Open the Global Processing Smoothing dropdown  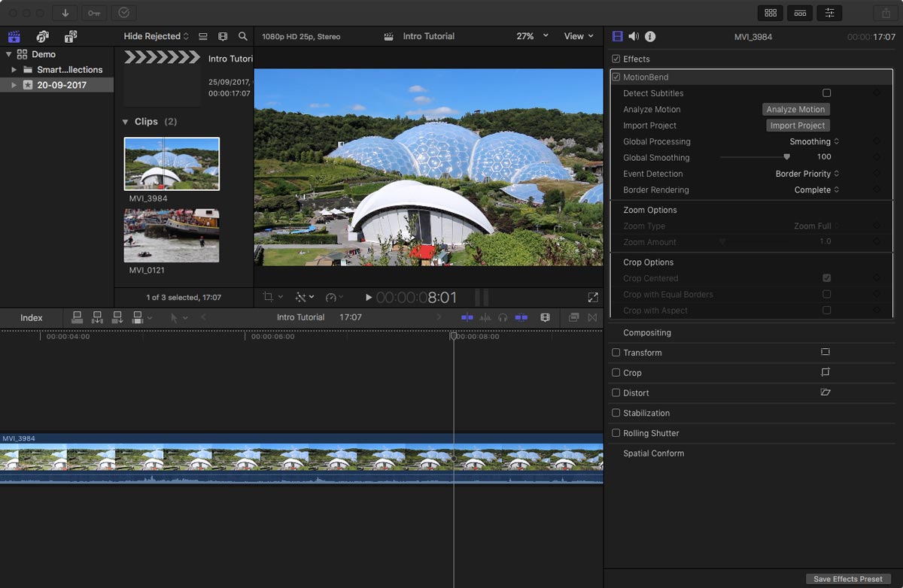814,141
